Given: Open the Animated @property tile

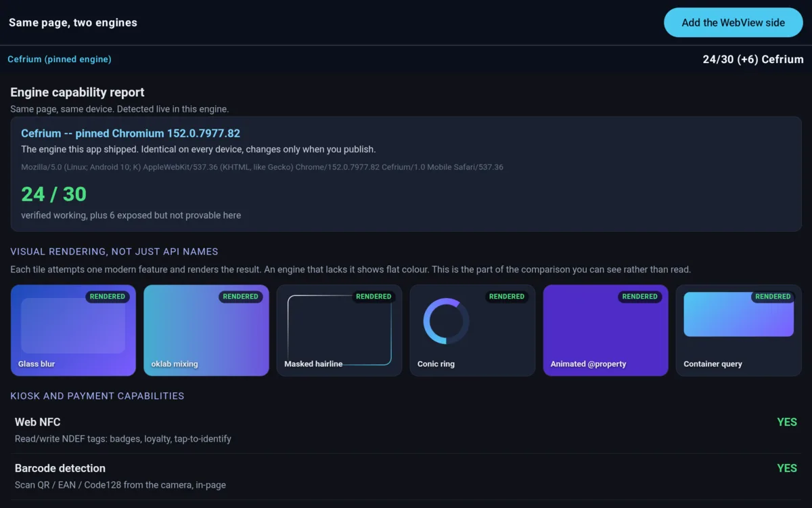Looking at the screenshot, I should [606, 330].
